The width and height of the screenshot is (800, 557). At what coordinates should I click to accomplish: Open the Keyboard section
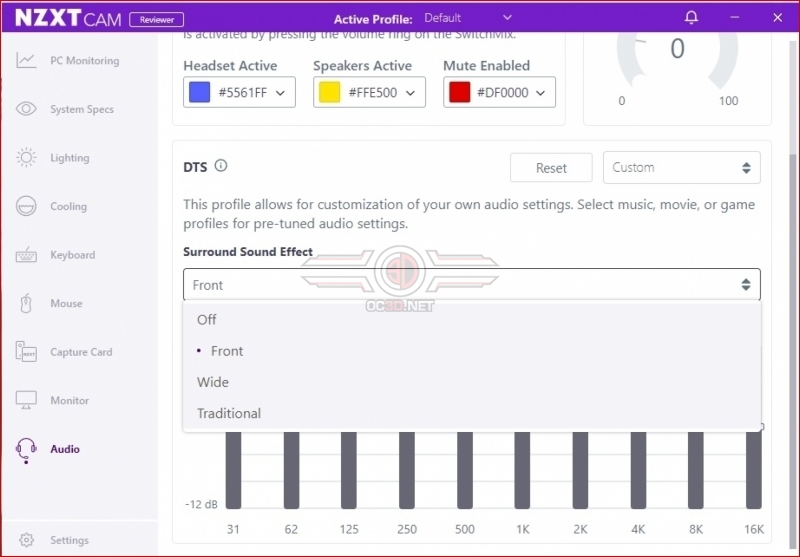point(72,255)
